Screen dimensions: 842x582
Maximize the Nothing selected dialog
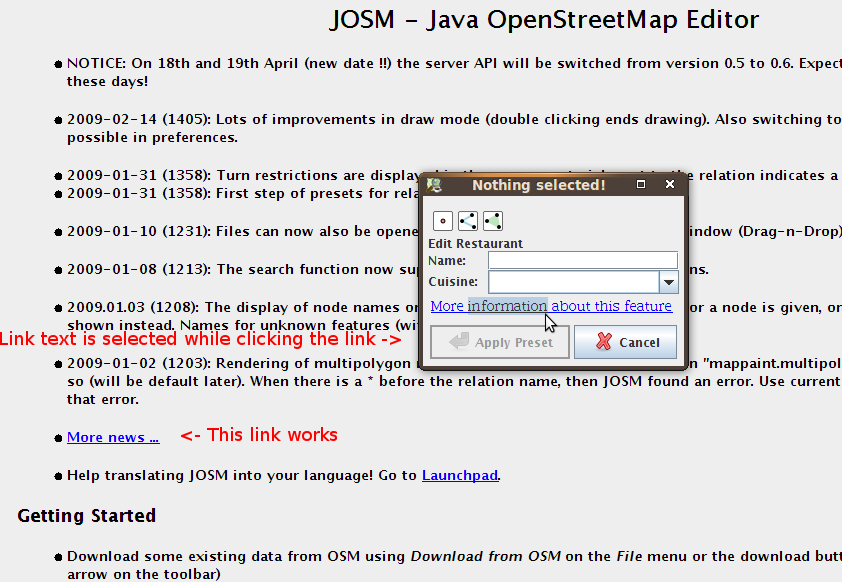click(x=641, y=184)
